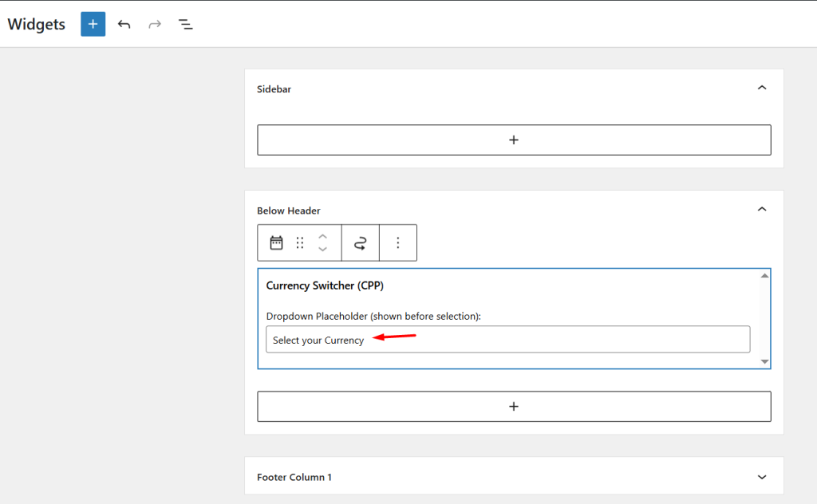This screenshot has height=504, width=817.
Task: Move the widget down
Action: (322, 250)
